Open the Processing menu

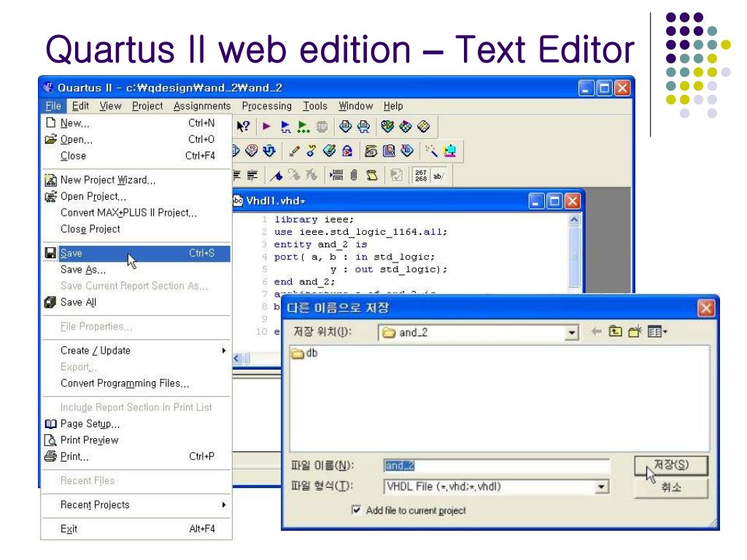267,106
